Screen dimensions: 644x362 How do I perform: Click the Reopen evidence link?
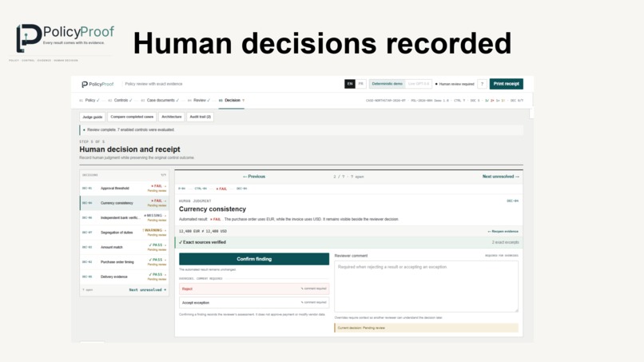pyautogui.click(x=503, y=231)
